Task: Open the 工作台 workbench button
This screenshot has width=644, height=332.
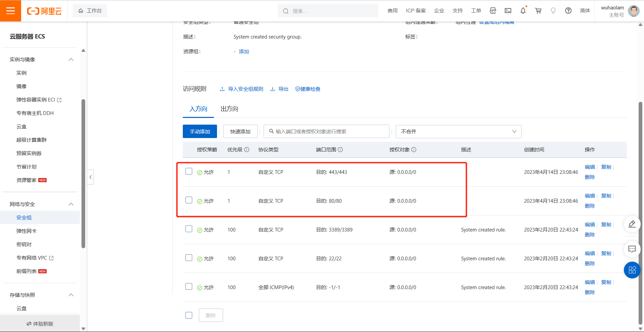Action: tap(90, 11)
